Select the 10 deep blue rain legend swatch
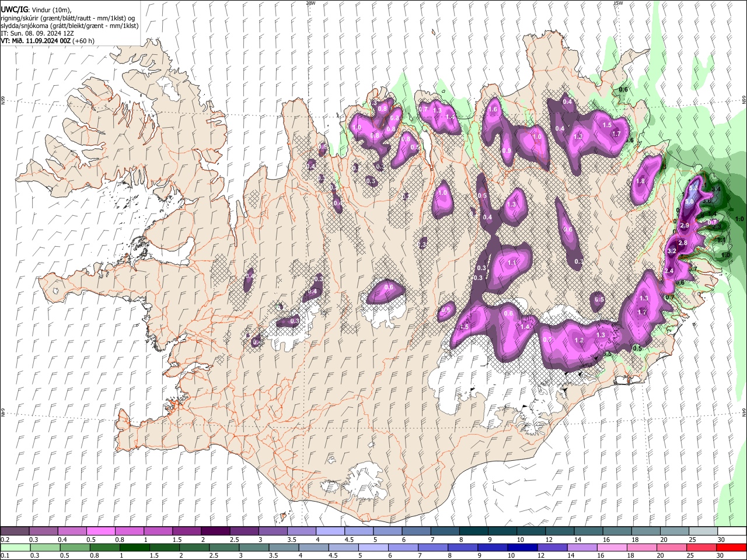Image resolution: width=747 pixels, height=560 pixels. [522, 547]
